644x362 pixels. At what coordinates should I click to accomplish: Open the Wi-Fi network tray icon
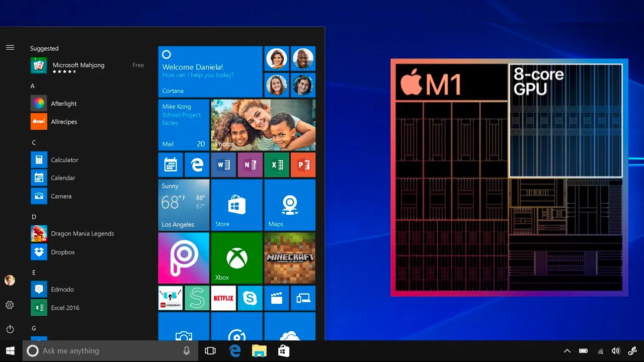600,351
